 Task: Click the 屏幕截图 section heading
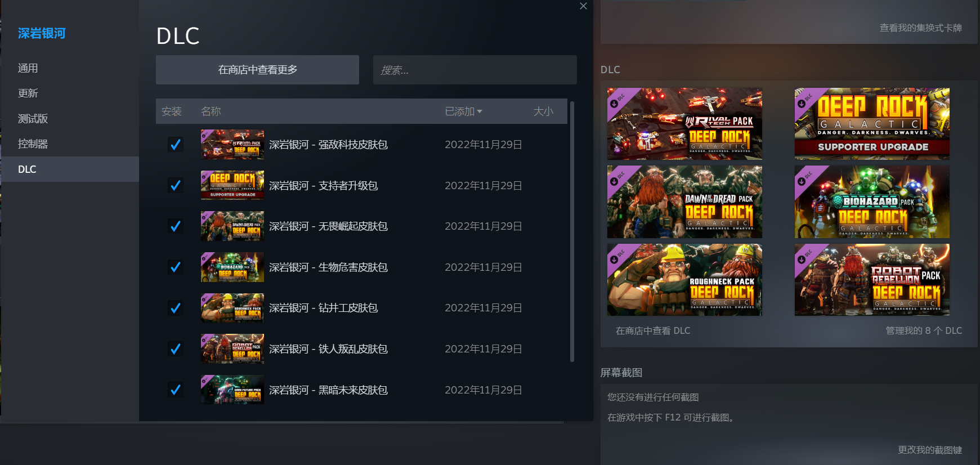(621, 373)
